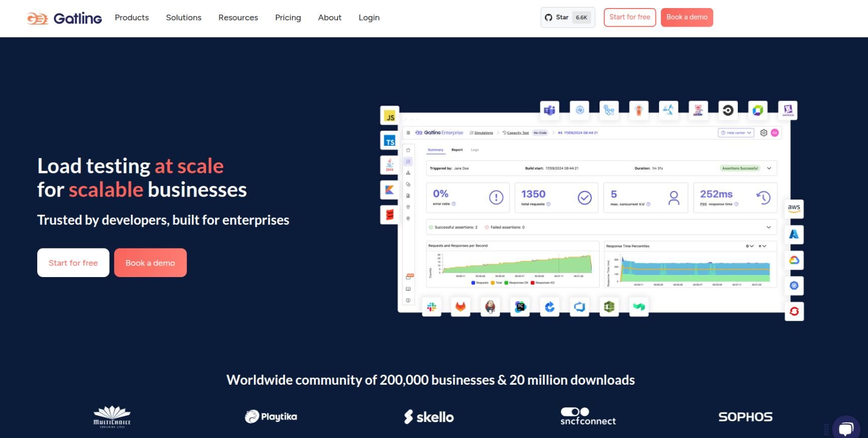868x438 pixels.
Task: Click the Requests and Responses per Second chart
Action: tap(513, 265)
